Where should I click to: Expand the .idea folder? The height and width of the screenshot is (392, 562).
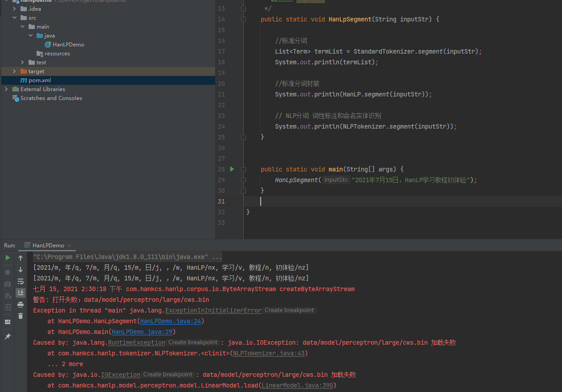tap(14, 9)
